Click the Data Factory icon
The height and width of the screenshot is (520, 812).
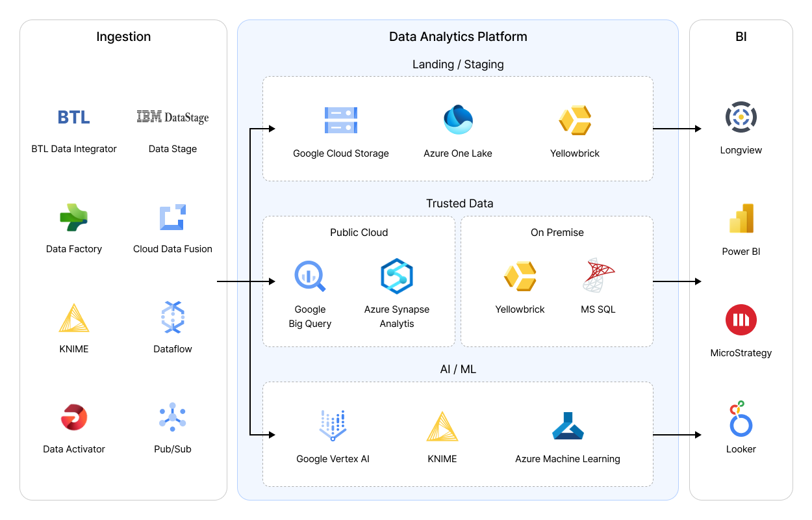(74, 218)
